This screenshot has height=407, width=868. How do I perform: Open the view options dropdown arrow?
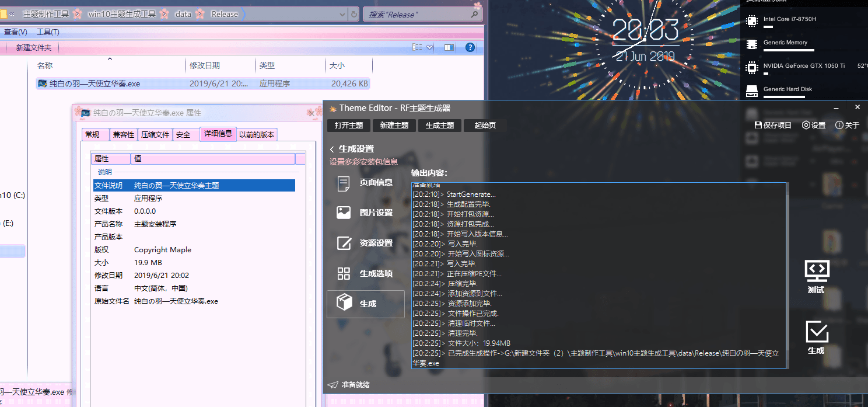pyautogui.click(x=430, y=47)
